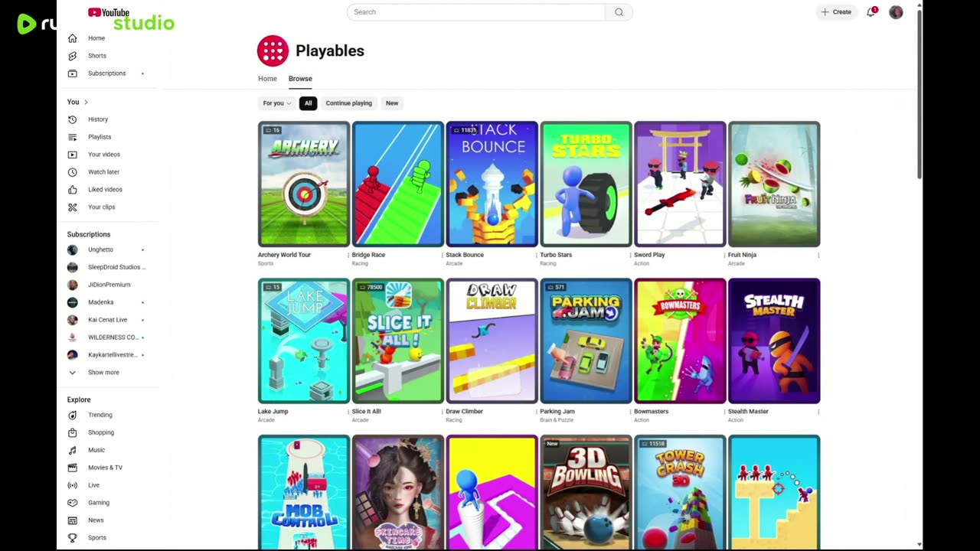Open the Subscriptions sidebar icon

click(x=72, y=73)
